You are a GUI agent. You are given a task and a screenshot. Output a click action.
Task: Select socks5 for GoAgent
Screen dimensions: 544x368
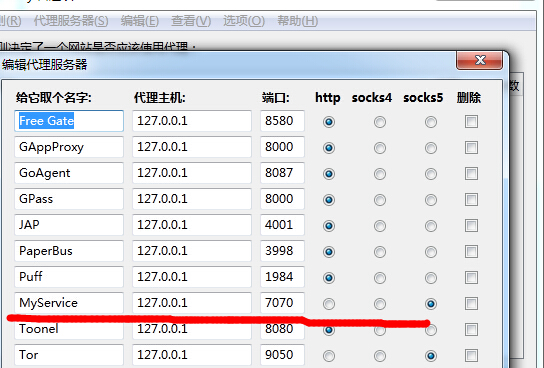pos(431,174)
